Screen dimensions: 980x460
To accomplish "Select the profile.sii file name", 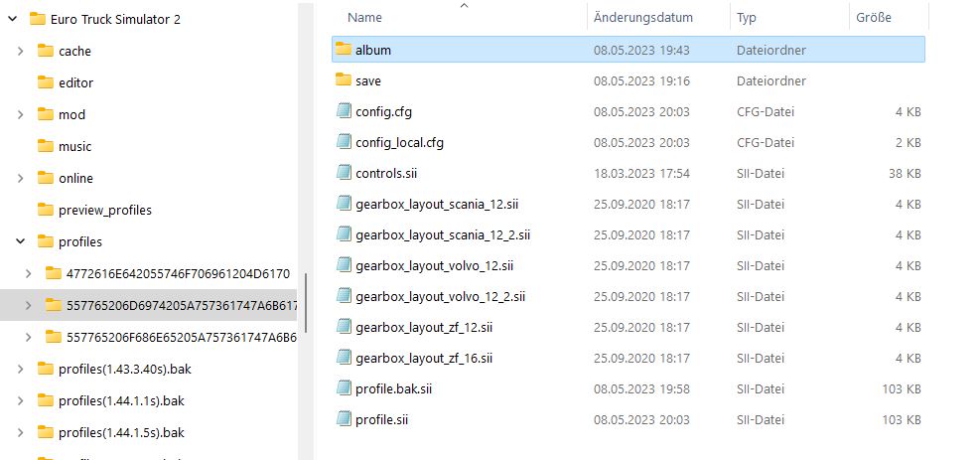I will (x=381, y=419).
